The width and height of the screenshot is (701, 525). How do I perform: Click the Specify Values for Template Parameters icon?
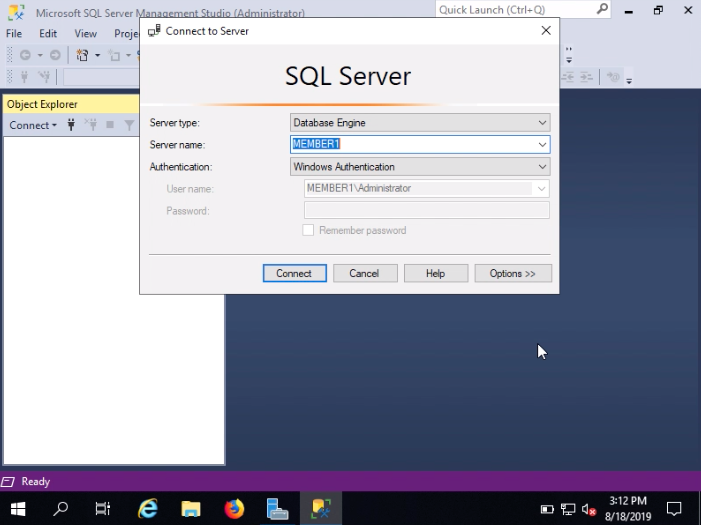point(612,77)
